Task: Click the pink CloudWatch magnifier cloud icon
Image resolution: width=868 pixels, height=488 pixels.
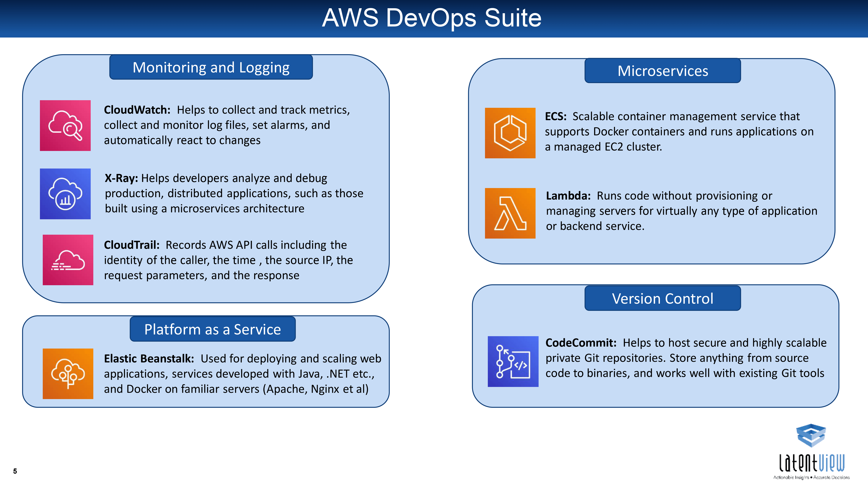Action: coord(65,125)
